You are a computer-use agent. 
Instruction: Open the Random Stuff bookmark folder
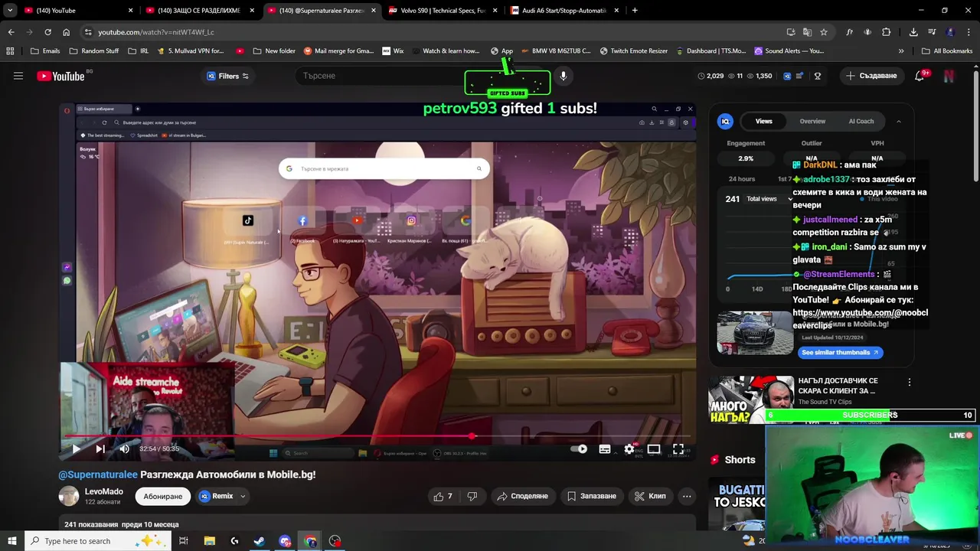(x=93, y=51)
